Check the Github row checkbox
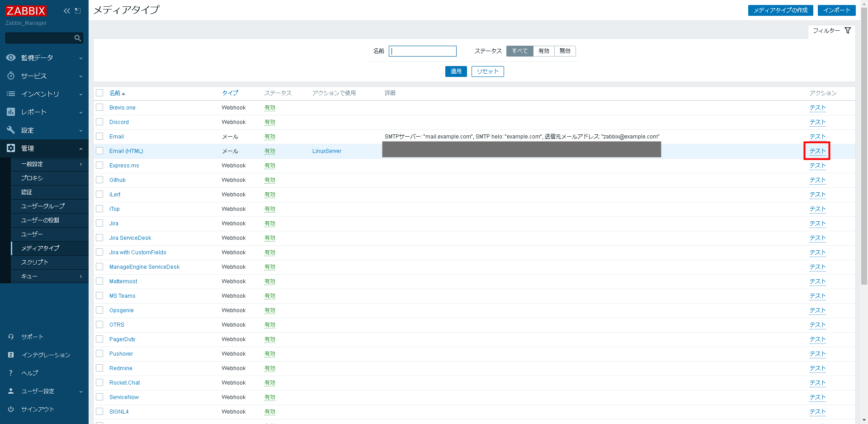The image size is (868, 424). click(99, 180)
